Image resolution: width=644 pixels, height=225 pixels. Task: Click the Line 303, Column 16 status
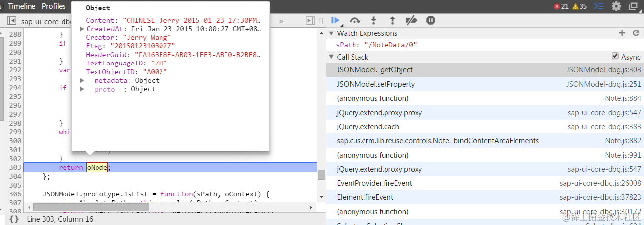[x=60, y=219]
